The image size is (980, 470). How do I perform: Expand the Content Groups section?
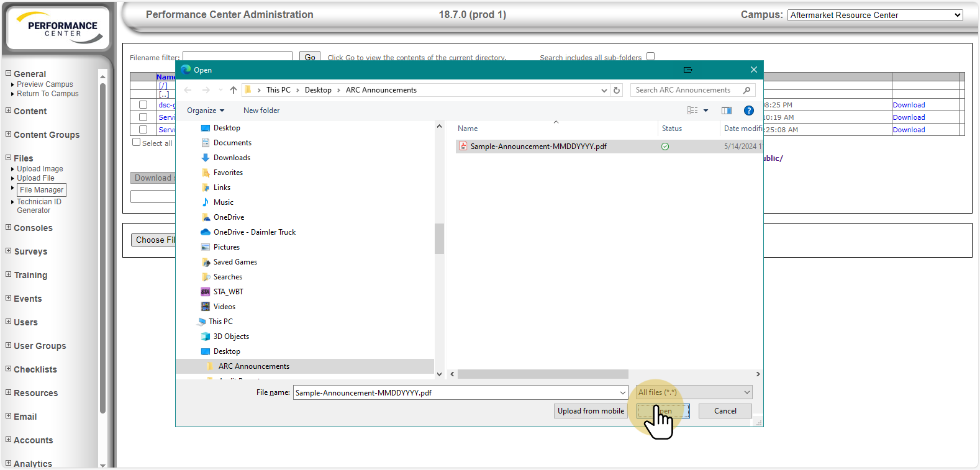coord(8,134)
